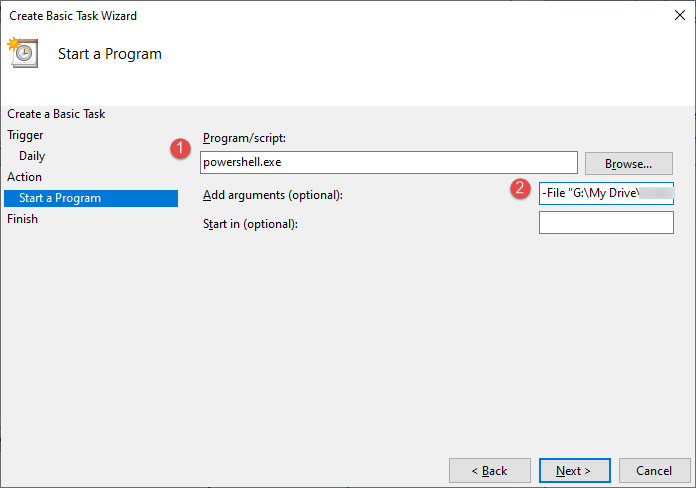
Task: Open the Action step in sidebar
Action: (x=25, y=177)
